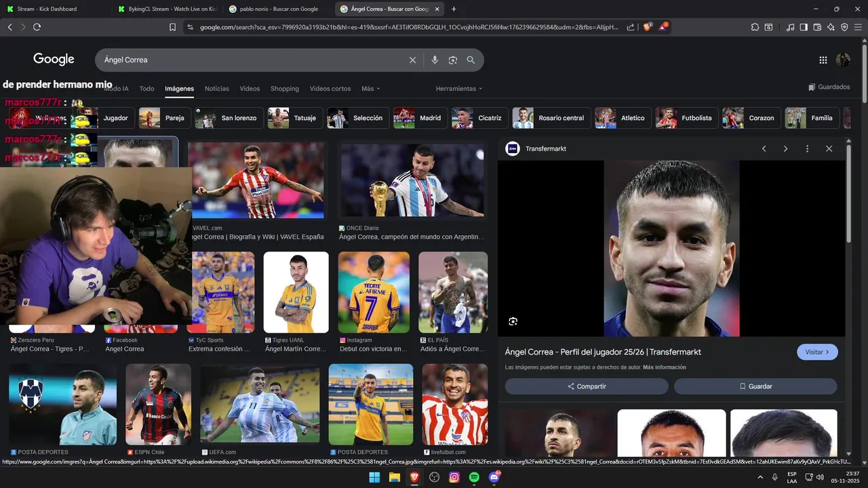Switch to the BykingCL Stream tab
This screenshot has width=868, height=488.
click(x=167, y=9)
